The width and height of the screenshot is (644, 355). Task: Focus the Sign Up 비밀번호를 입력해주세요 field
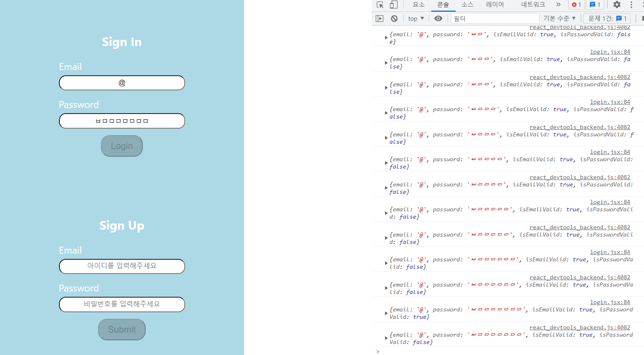click(122, 305)
